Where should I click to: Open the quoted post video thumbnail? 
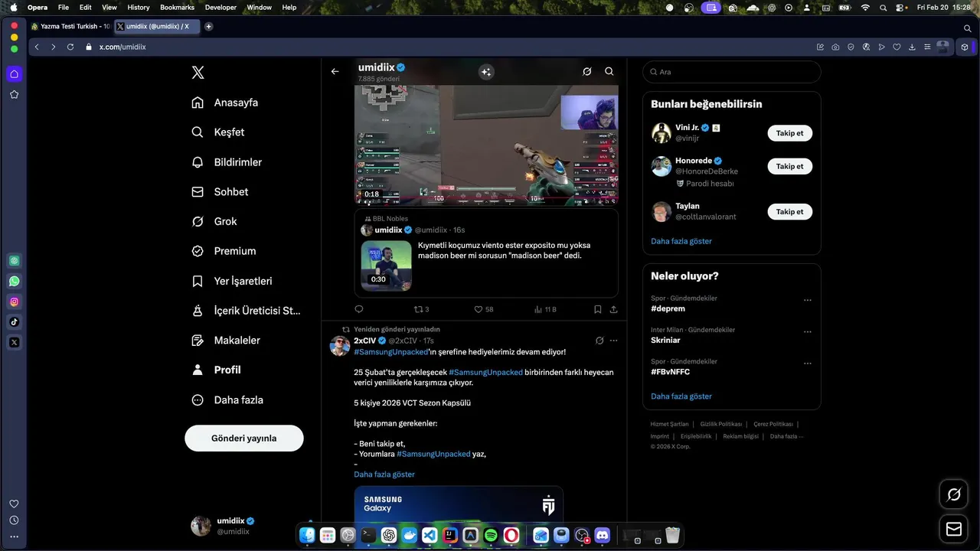click(386, 266)
